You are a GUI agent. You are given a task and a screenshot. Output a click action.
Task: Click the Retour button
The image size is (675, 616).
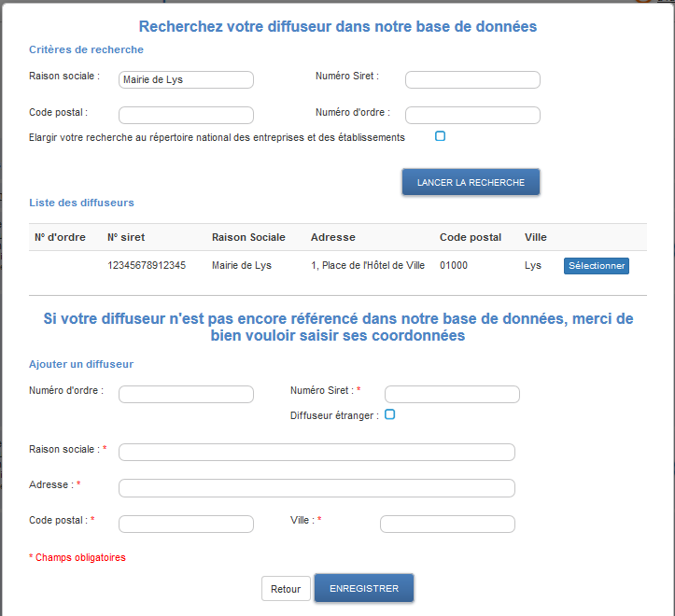286,588
